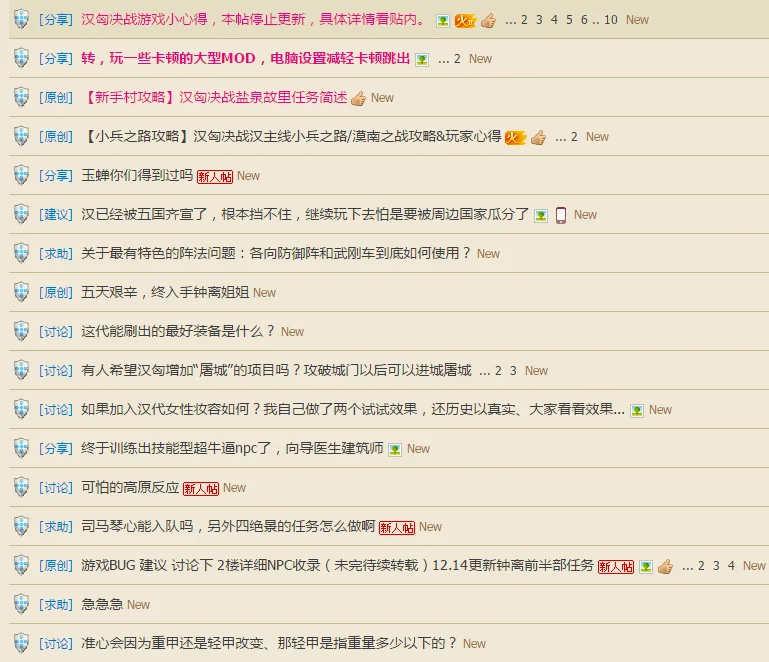This screenshot has height=662, width=769.
Task: Go to page 4 of 汉匈决战游戏小心得 thread
Action: [x=554, y=20]
